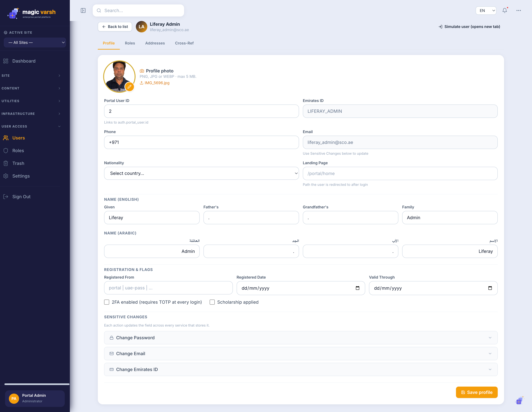Click the Dashboard grid icon

[x=6, y=61]
